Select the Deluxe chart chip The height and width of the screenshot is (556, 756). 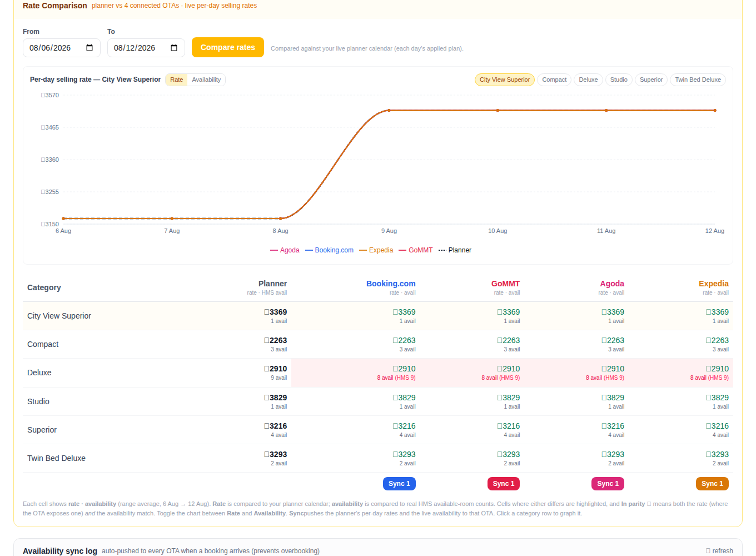point(588,80)
